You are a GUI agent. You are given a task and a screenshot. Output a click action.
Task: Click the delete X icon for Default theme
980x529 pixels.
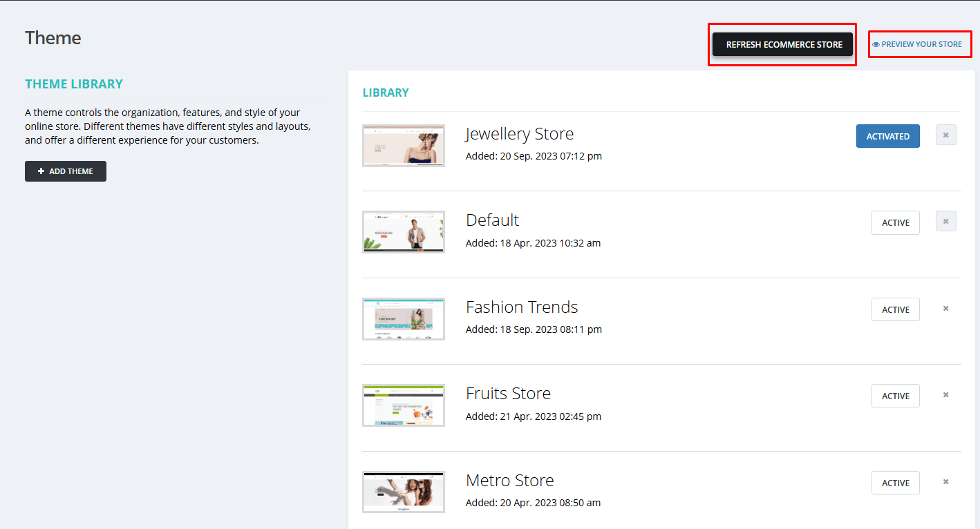(945, 222)
